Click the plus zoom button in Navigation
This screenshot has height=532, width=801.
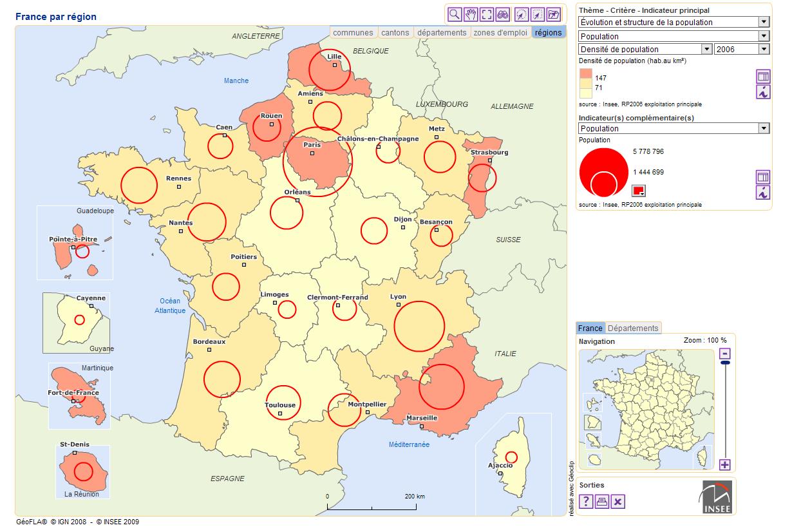coord(725,464)
